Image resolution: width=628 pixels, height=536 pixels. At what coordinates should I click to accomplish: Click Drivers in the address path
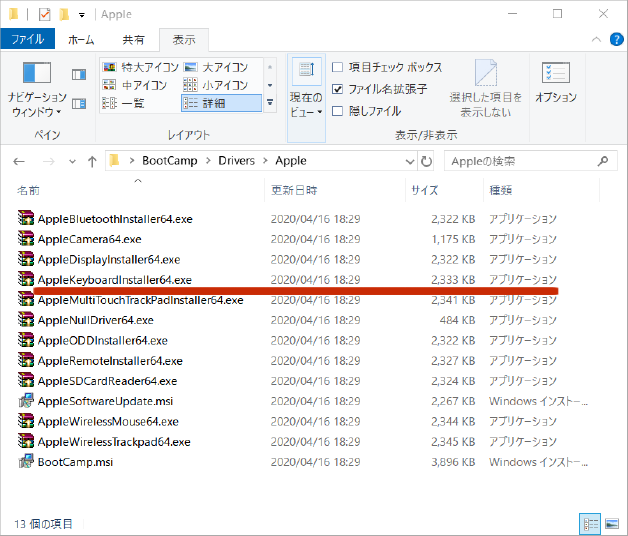coord(236,161)
